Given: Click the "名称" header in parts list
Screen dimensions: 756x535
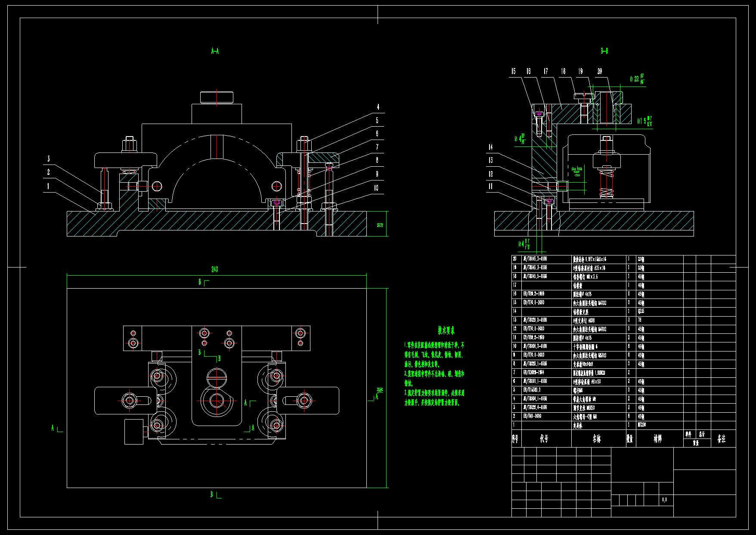Looking at the screenshot, I should click(596, 439).
